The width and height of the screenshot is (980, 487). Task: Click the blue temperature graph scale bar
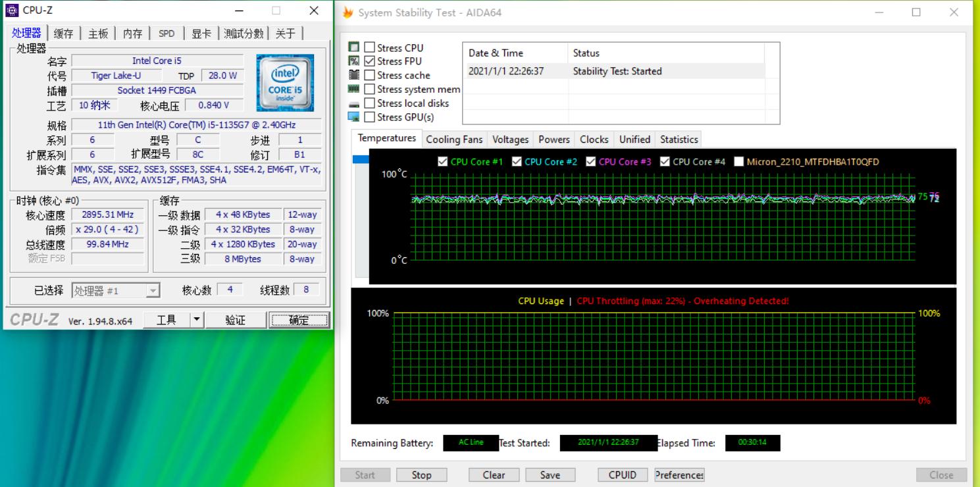(361, 159)
